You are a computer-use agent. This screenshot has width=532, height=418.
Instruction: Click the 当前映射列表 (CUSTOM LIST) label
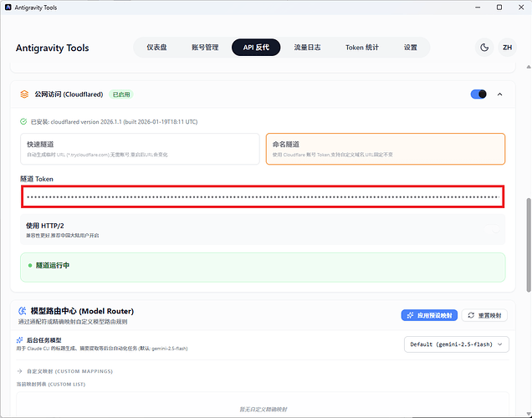51,384
